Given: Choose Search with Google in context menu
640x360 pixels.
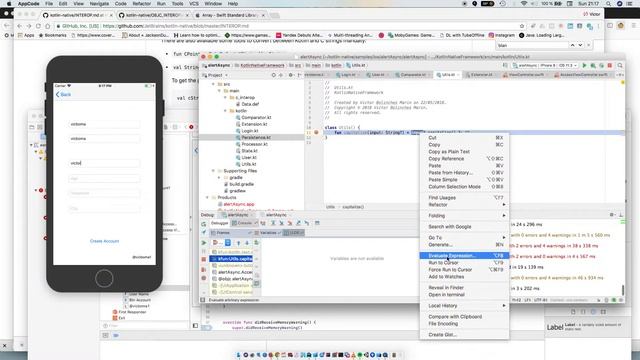Looking at the screenshot, I should (464, 227).
